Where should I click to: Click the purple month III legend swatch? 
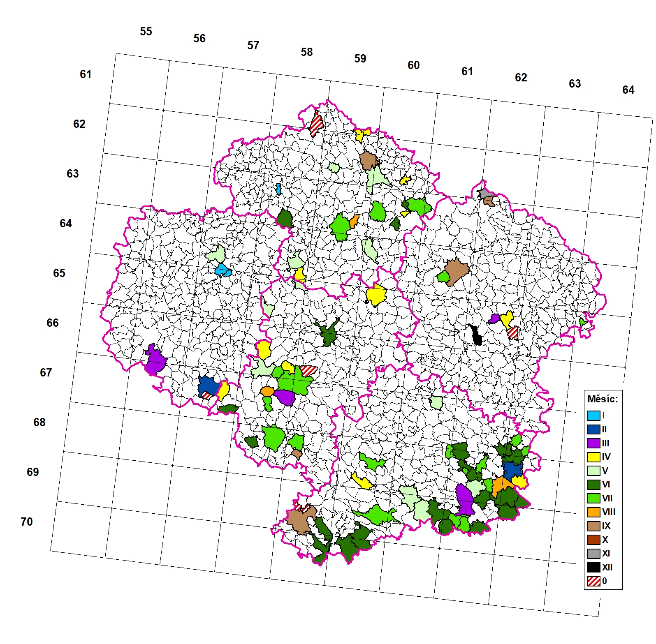(593, 443)
